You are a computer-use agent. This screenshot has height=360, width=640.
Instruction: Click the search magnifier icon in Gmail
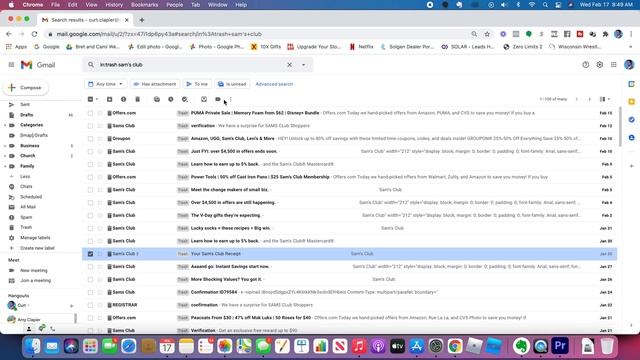[91, 64]
